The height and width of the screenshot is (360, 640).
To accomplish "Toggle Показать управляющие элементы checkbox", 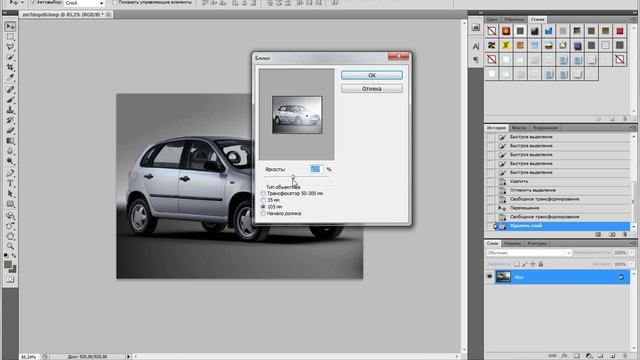I will point(115,2).
